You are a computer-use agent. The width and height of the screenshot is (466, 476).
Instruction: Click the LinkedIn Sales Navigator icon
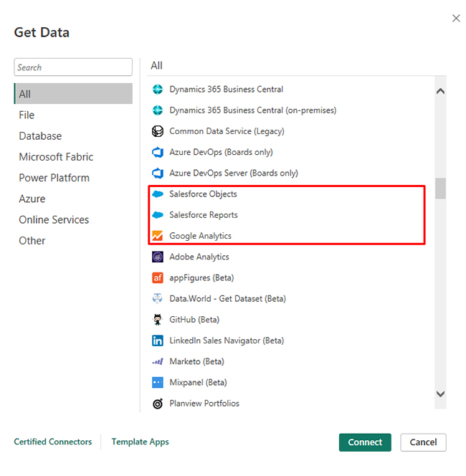coord(157,341)
